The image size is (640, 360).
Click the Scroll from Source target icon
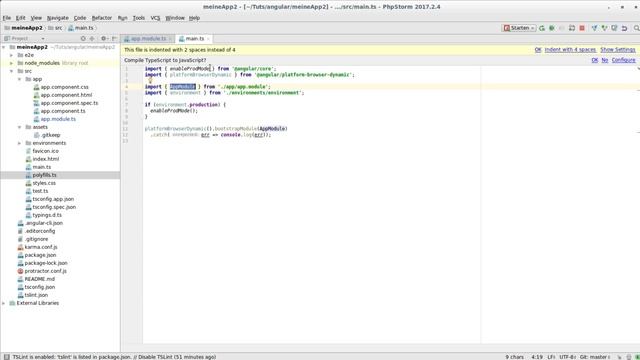tap(83, 38)
